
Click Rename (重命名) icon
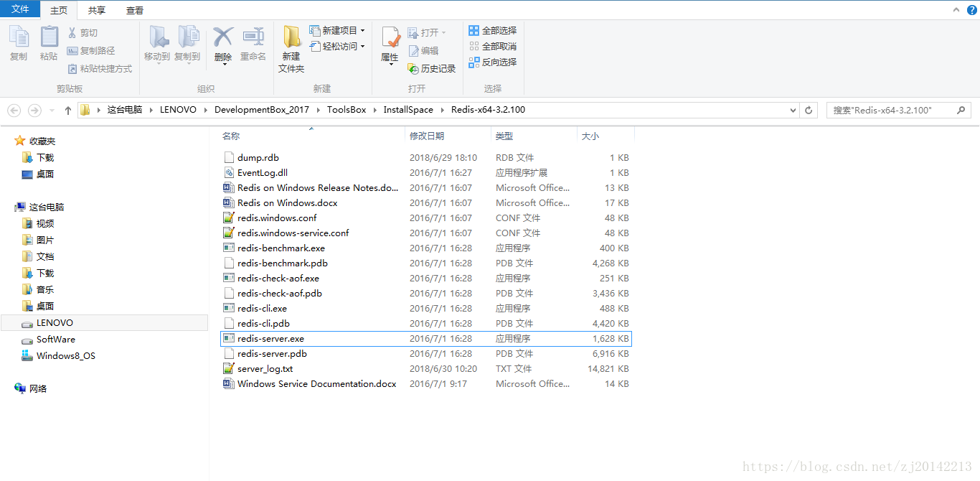pos(253,43)
